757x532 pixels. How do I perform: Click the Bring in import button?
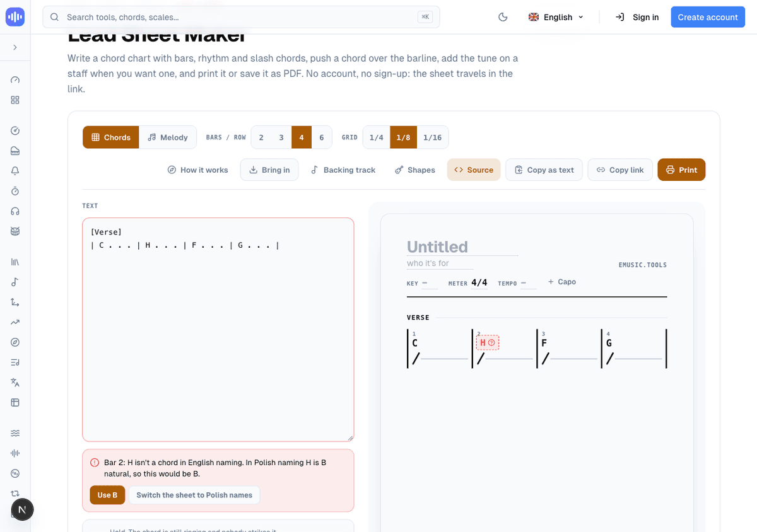click(x=269, y=170)
